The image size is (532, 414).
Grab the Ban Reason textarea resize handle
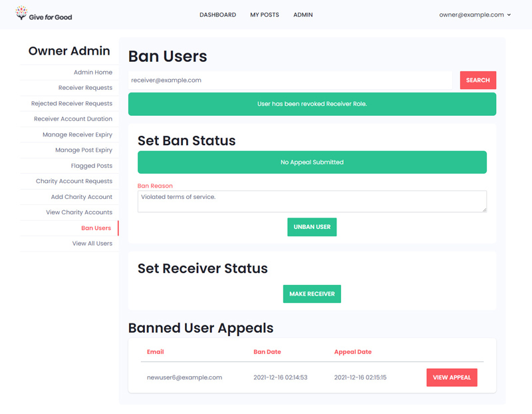point(484,210)
